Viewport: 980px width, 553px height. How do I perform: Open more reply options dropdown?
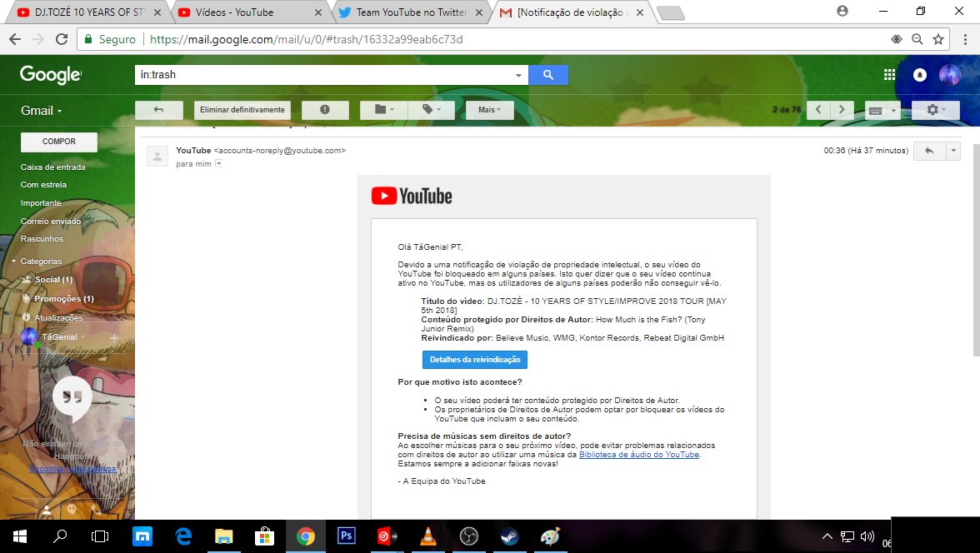pos(953,151)
